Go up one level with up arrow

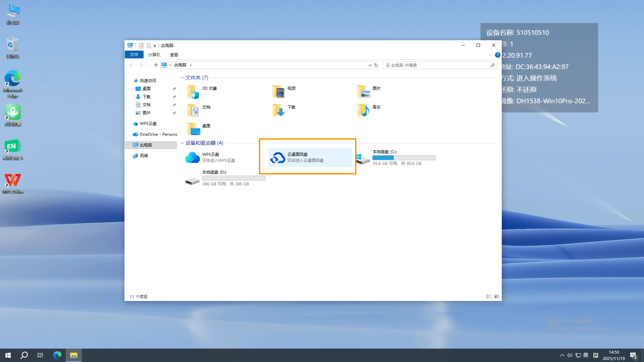click(x=156, y=65)
